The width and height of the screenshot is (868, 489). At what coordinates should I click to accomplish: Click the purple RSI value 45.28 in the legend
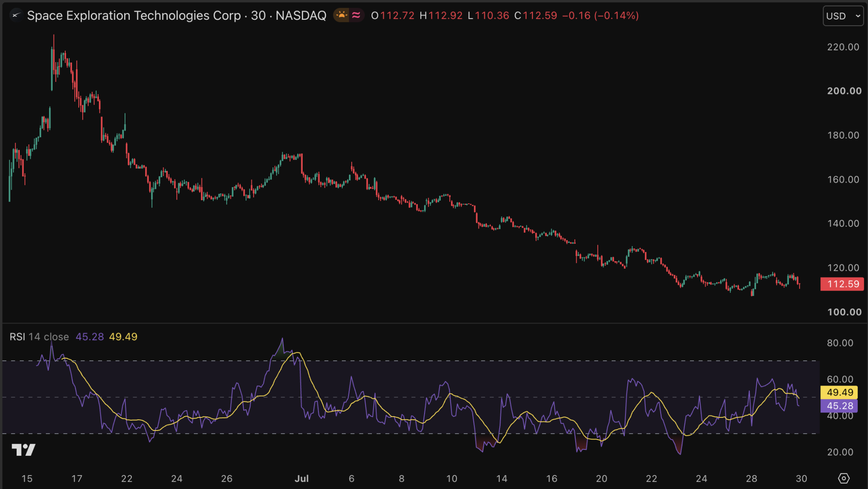(x=89, y=336)
